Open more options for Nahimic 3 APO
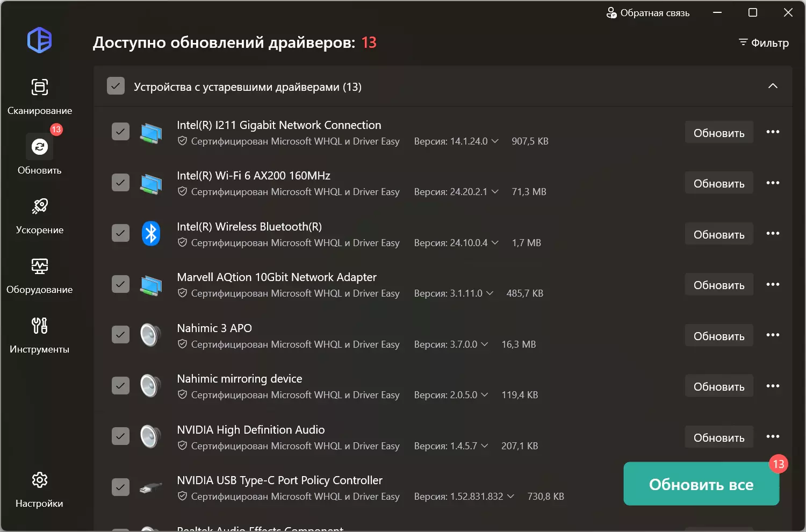This screenshot has width=806, height=532. tap(773, 335)
